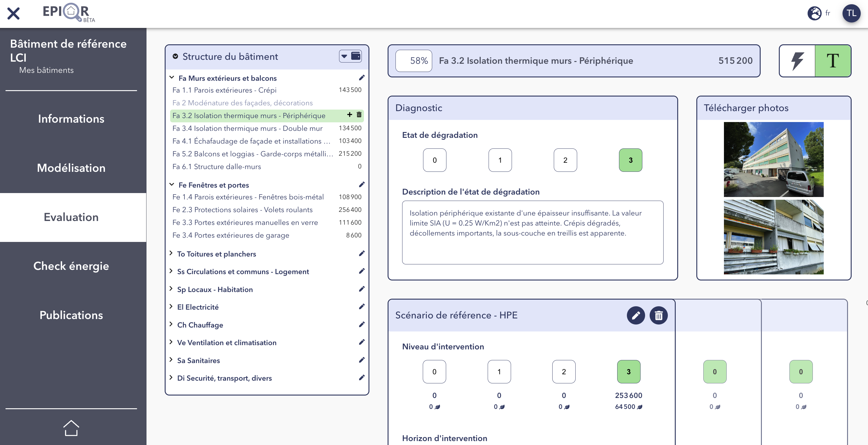Select Fe 2.3 Protections solaires - Volets roulants
The image size is (868, 445).
tap(267, 210)
